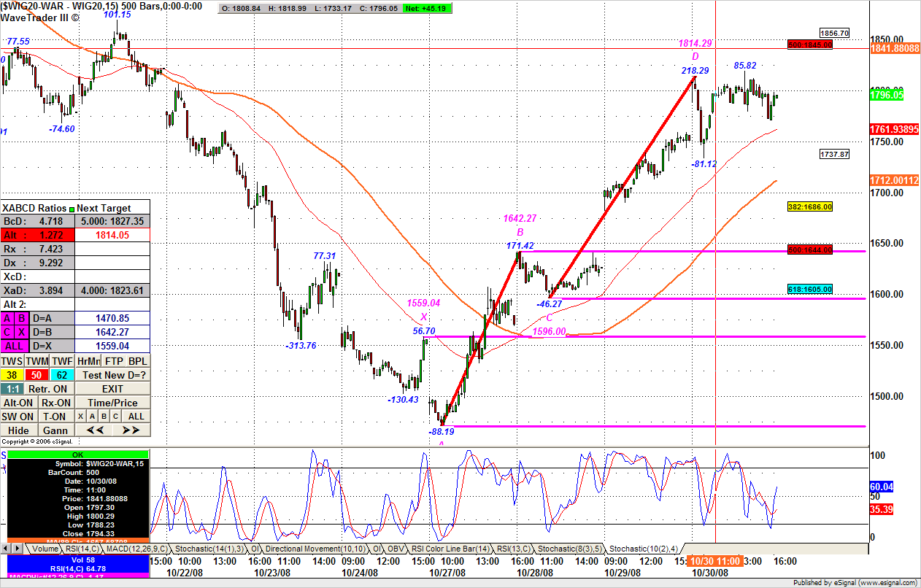Screen dimensions: 921x588
Task: Toggle the Retr. ON switch
Action: coord(48,389)
